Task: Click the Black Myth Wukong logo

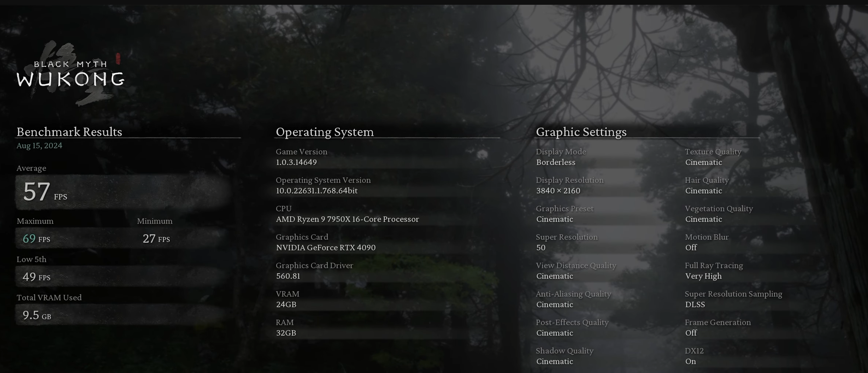Action: (x=70, y=73)
